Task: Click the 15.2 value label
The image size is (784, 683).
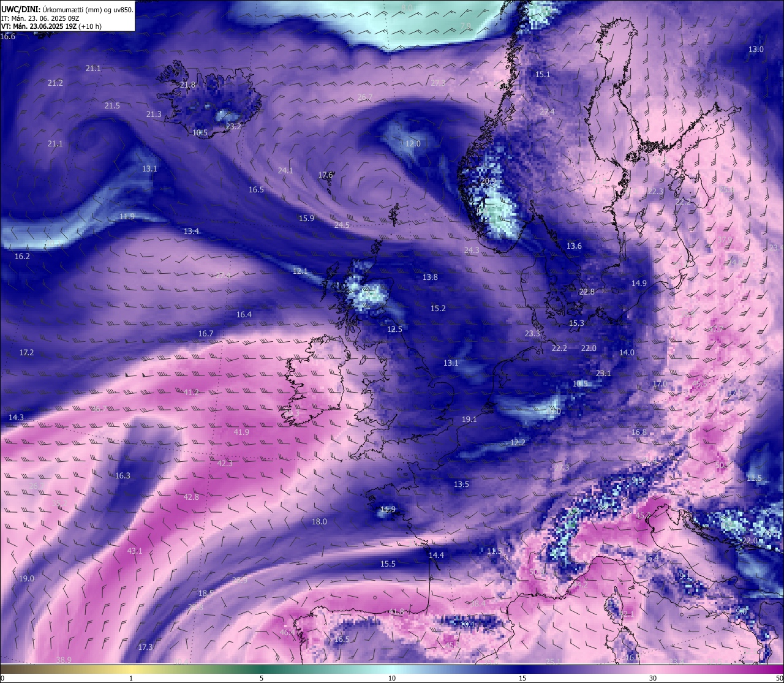Action: pos(438,309)
